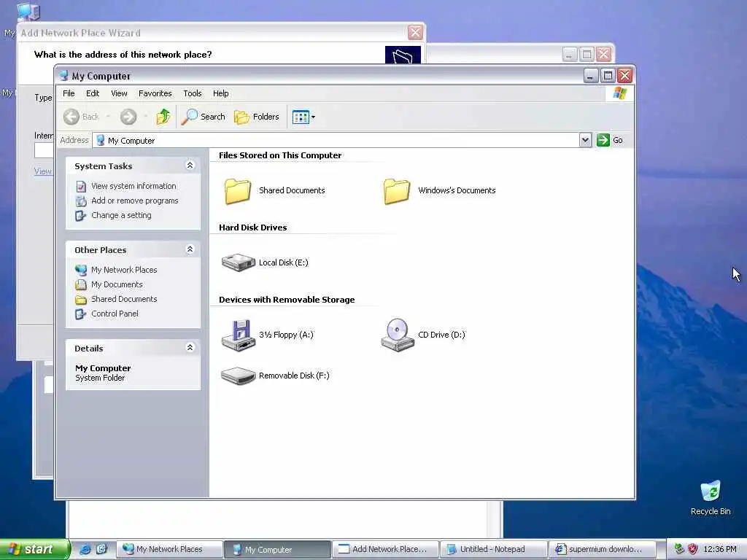The width and height of the screenshot is (747, 560).
Task: Open the Start menu
Action: 34,550
